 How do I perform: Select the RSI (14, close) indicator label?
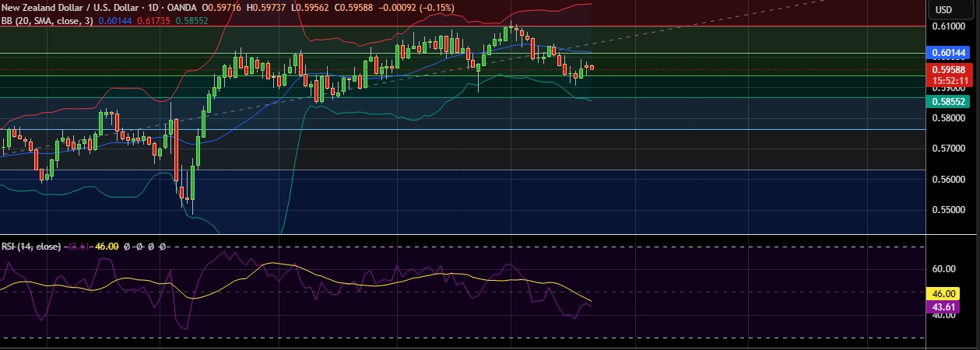pos(30,247)
